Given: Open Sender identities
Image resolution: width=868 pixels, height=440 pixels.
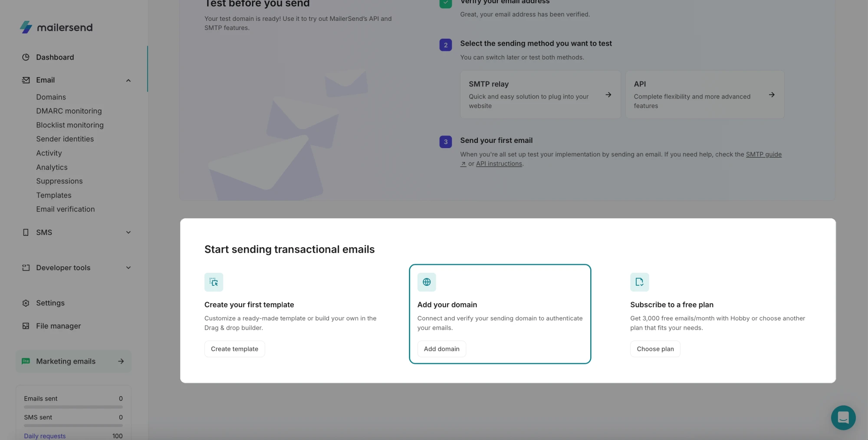Looking at the screenshot, I should (x=65, y=139).
